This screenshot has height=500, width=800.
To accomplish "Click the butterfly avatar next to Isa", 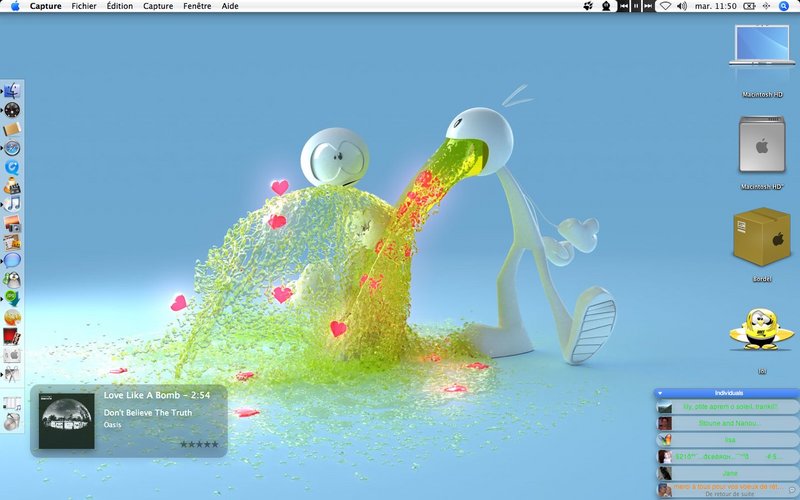I will [x=664, y=440].
